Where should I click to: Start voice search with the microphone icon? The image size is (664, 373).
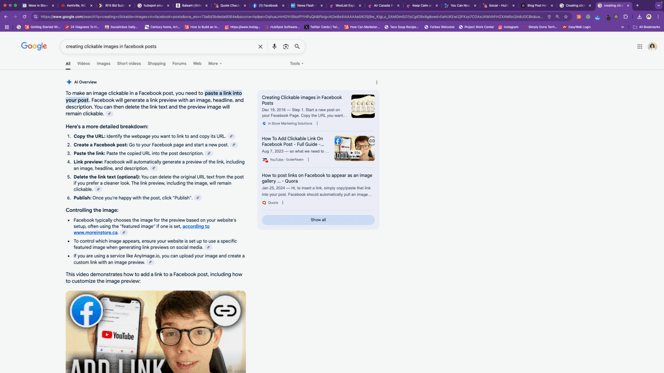point(274,47)
